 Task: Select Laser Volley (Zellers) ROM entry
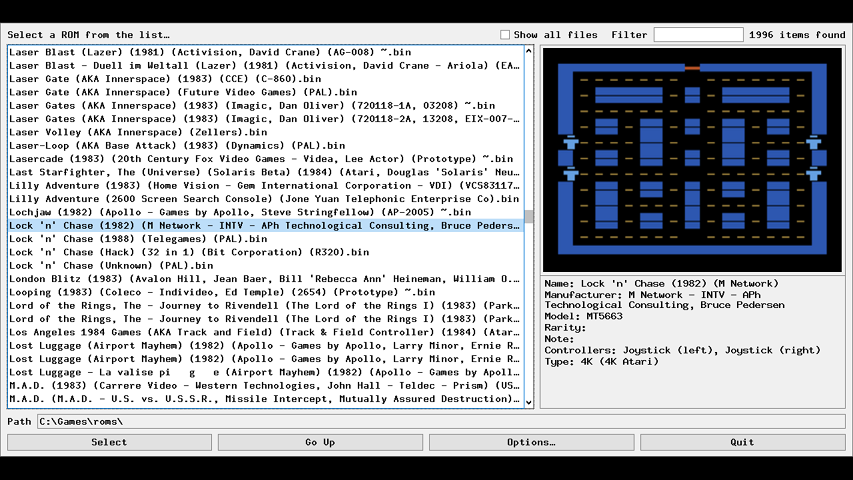[x=265, y=132]
